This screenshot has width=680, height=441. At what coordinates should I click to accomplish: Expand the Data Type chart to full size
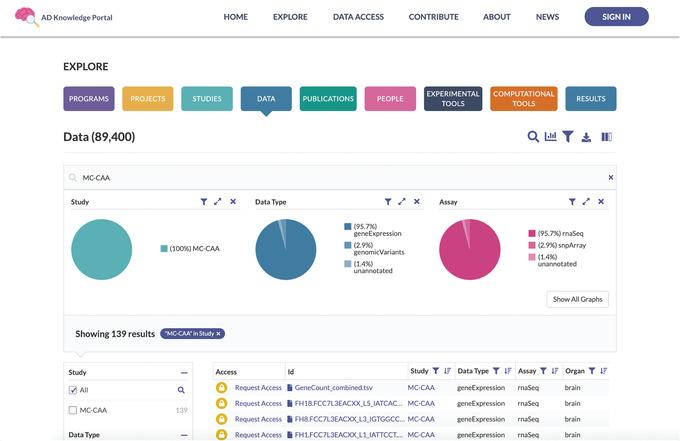402,202
